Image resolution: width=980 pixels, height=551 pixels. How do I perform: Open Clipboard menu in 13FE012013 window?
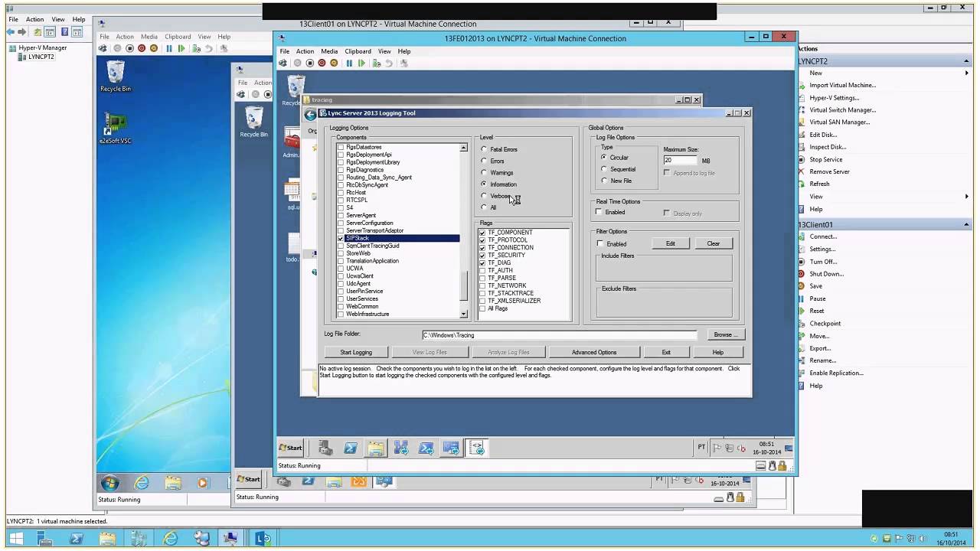tap(358, 51)
